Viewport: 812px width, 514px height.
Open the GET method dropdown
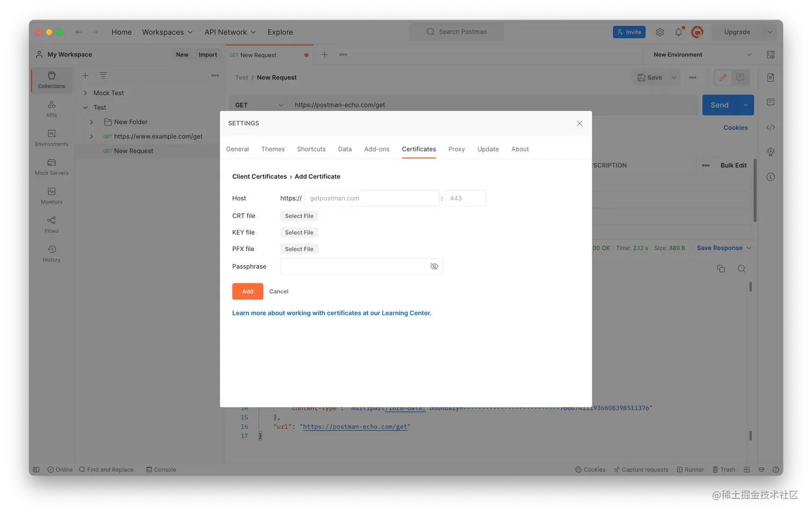[259, 105]
